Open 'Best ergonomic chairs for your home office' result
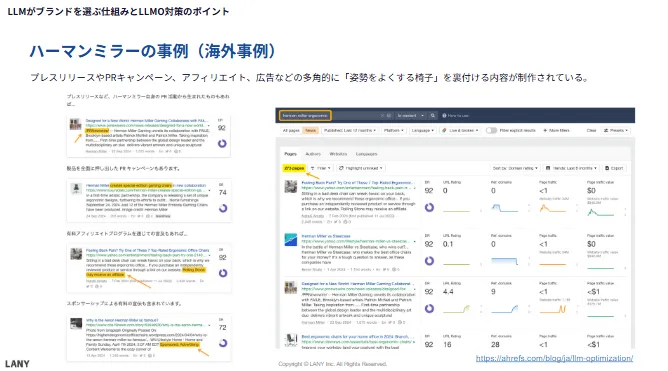Image resolution: width=668 pixels, height=371 pixels. coord(356,336)
